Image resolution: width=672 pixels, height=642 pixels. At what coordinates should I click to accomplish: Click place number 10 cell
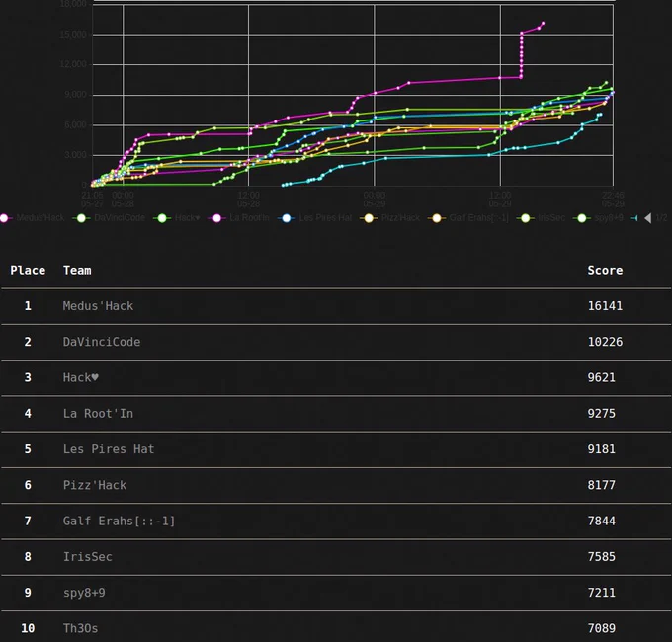point(28,628)
